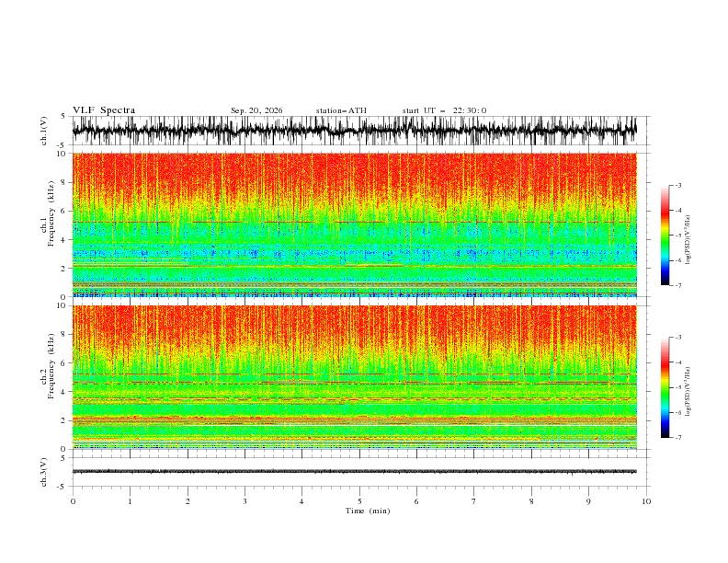Click the ch.3(V) axis label
Screen dimensions: 728x563
[x=44, y=472]
